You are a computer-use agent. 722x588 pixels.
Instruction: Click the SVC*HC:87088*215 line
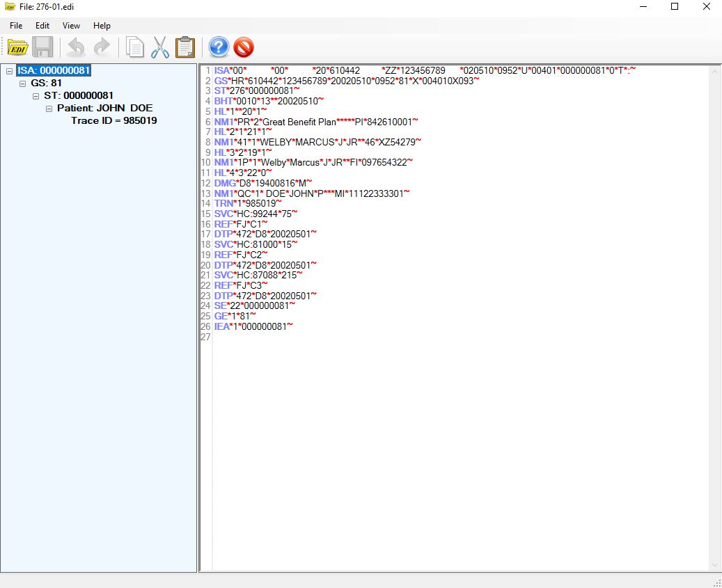click(258, 275)
